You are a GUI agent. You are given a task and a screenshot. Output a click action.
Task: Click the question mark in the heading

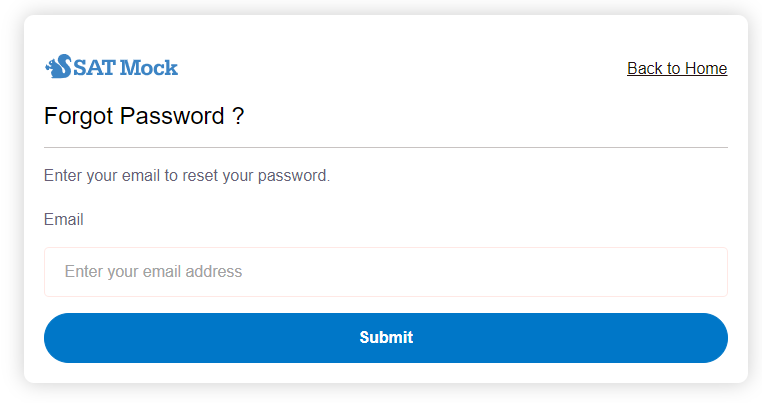(x=238, y=116)
